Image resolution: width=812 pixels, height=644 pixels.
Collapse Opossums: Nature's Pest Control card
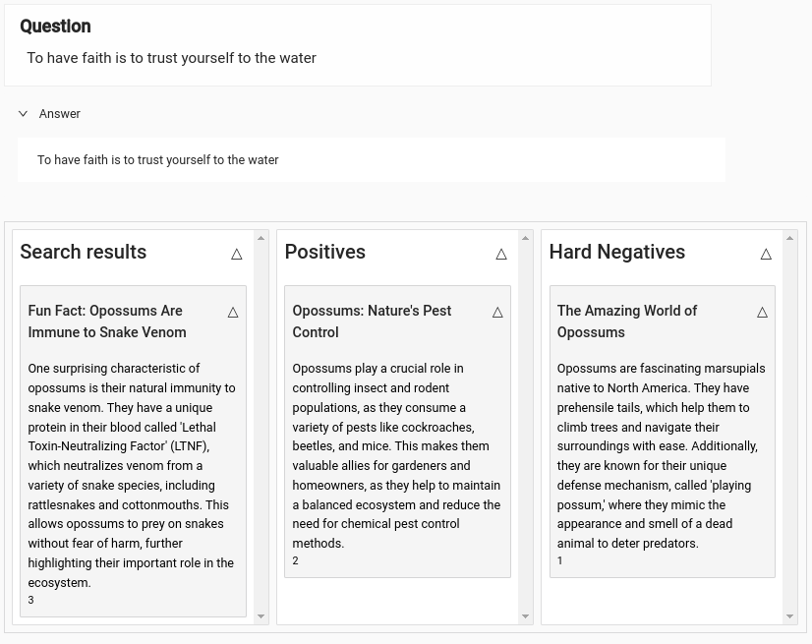point(497,313)
